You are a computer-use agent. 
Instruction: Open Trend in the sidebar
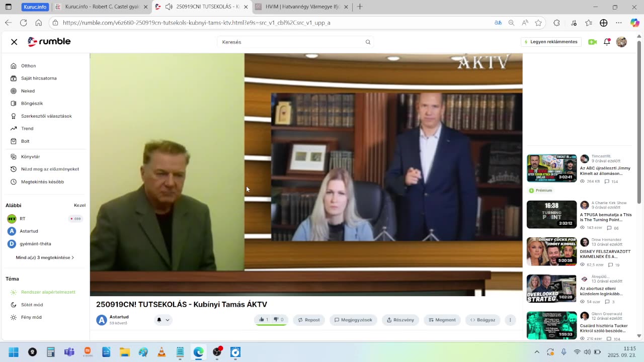[x=27, y=129]
